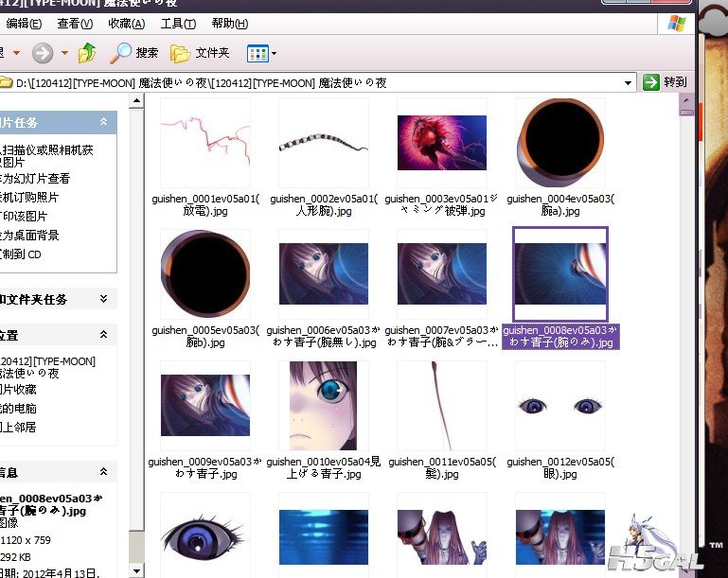Select thumbnail guishen_0010ev05a04 見上げる青子
The width and height of the screenshot is (728, 578).
tap(324, 406)
